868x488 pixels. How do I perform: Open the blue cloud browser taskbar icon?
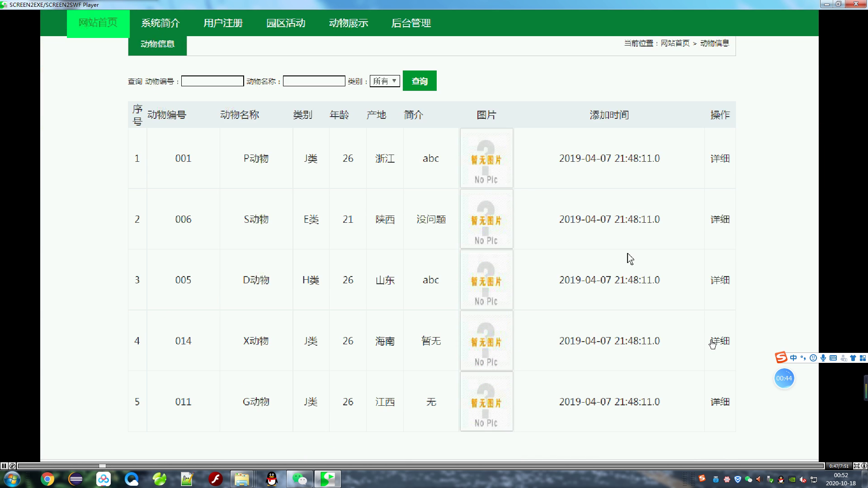(x=132, y=479)
